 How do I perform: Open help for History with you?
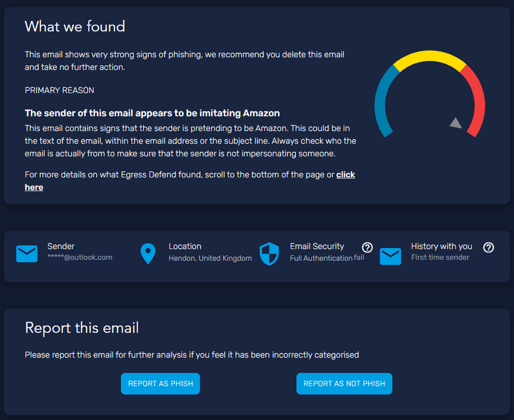(489, 248)
